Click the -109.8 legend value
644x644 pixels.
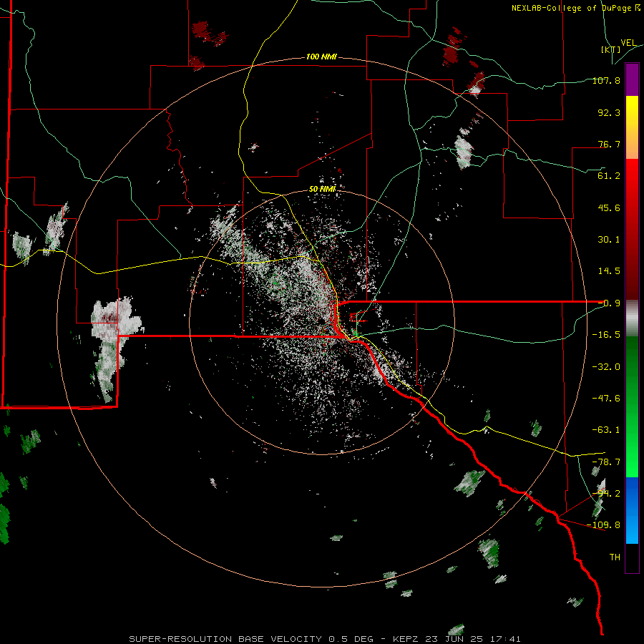(x=604, y=525)
